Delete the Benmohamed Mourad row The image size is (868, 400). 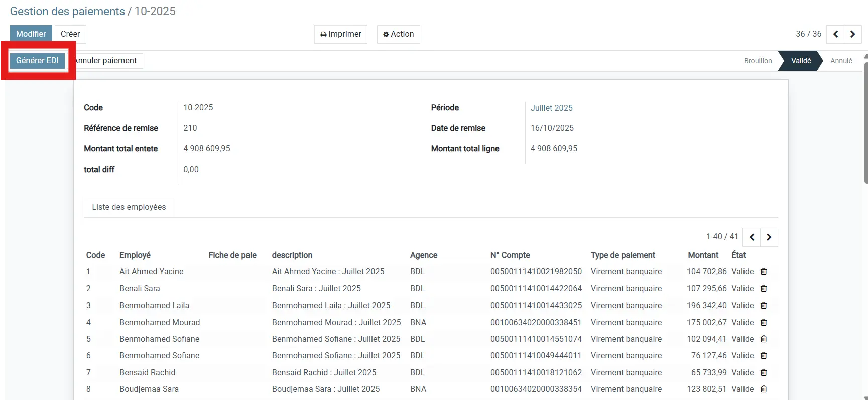764,323
